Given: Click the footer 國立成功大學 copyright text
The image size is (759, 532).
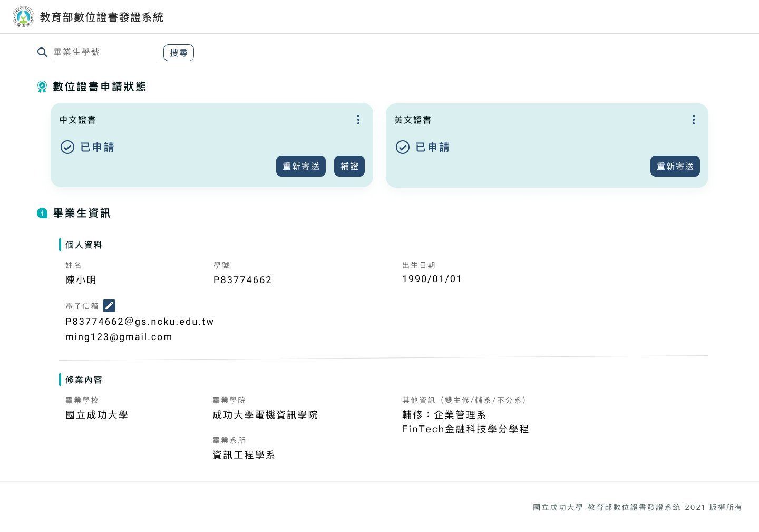Looking at the screenshot, I should tap(558, 507).
